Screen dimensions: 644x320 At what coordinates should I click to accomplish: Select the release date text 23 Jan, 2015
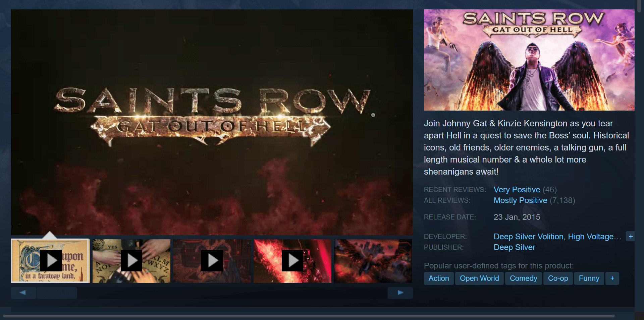(517, 217)
